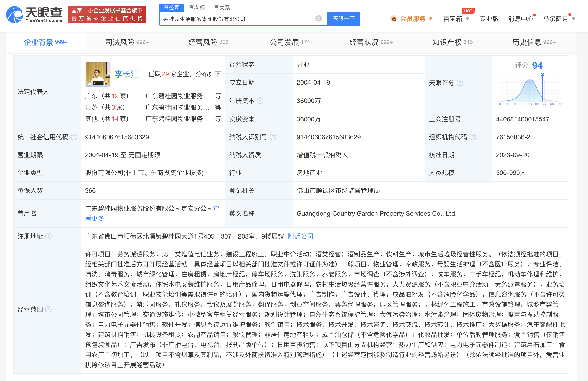Click the 500-999人 staff size value
This screenshot has width=588, height=381.
click(511, 173)
